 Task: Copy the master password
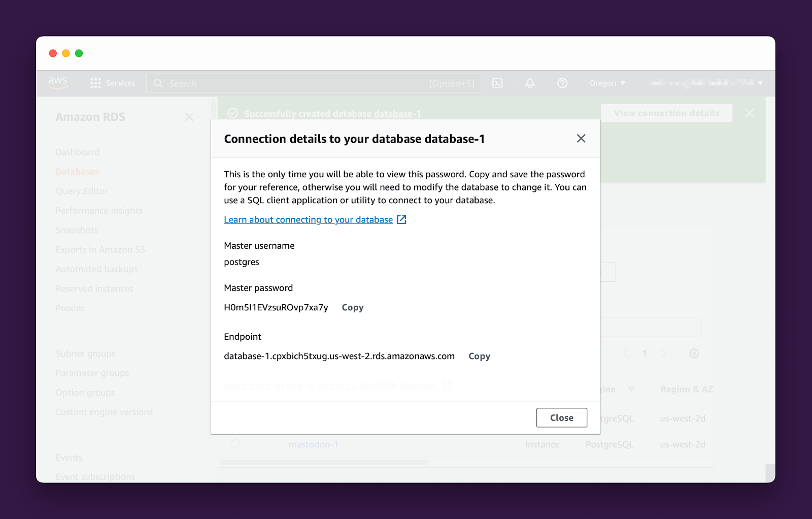pos(353,308)
